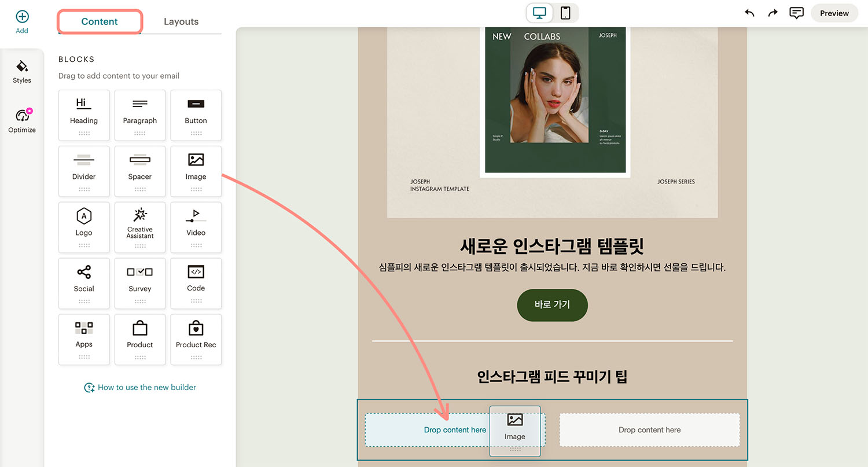Select the Code block
Image resolution: width=868 pixels, height=467 pixels.
[x=196, y=284]
